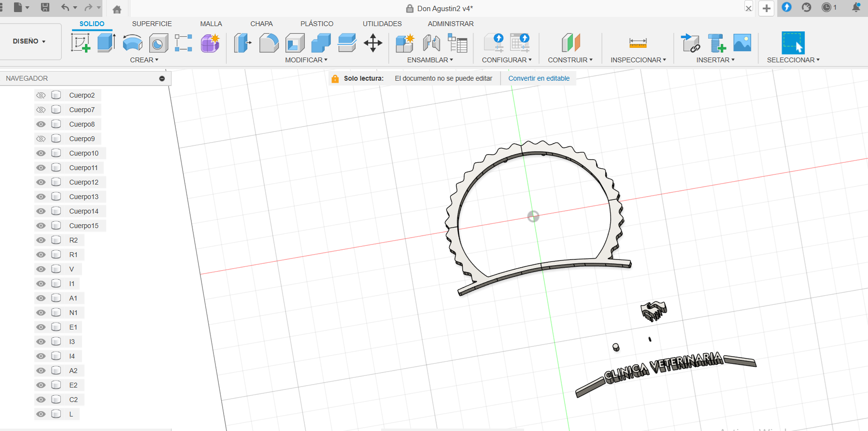868x431 pixels.
Task: Expand the MODIFICAR menu
Action: tap(306, 60)
